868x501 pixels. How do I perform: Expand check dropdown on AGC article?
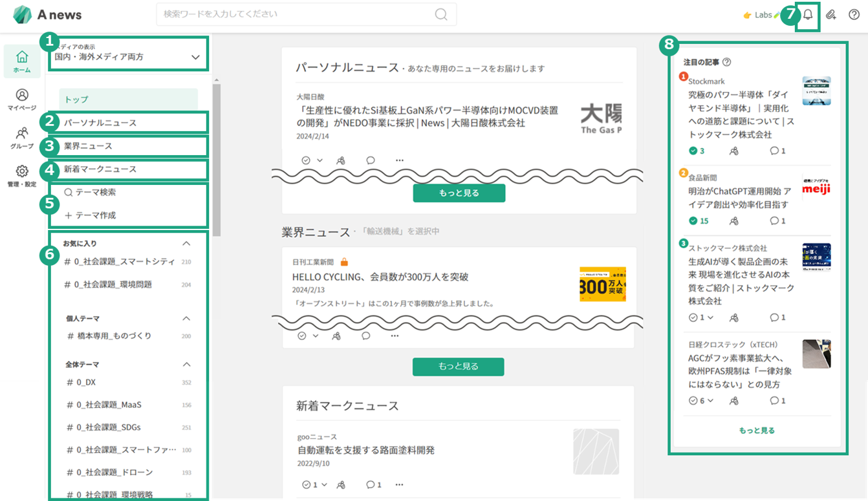[710, 400]
